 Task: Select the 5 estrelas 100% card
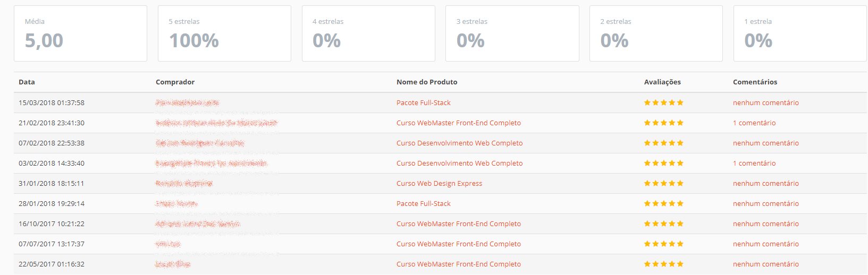(x=224, y=33)
